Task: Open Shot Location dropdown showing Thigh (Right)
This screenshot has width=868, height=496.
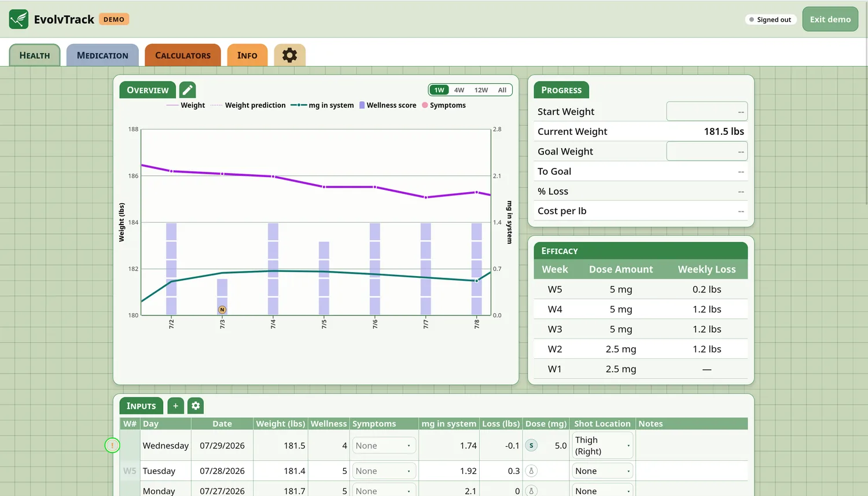Action: pyautogui.click(x=602, y=445)
